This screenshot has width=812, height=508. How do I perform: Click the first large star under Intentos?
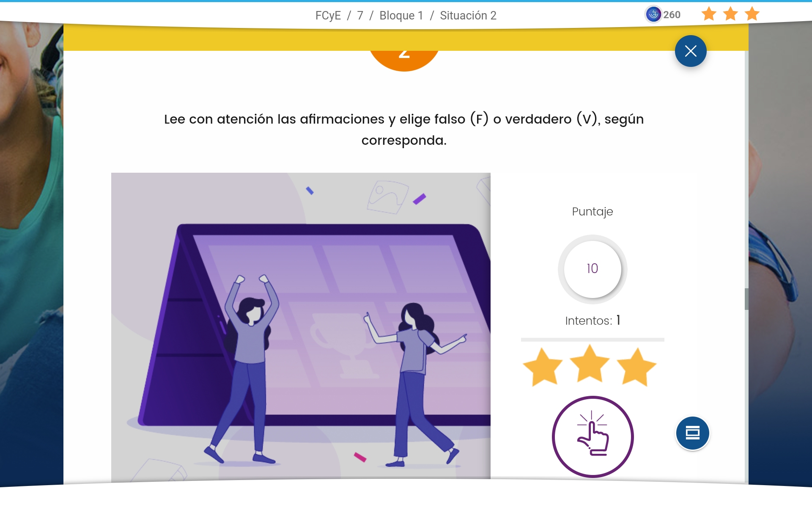(543, 367)
